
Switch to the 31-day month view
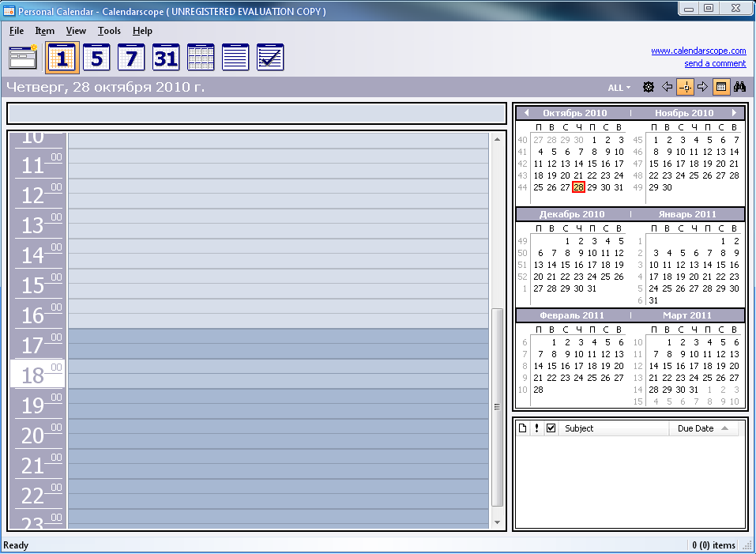coord(166,58)
